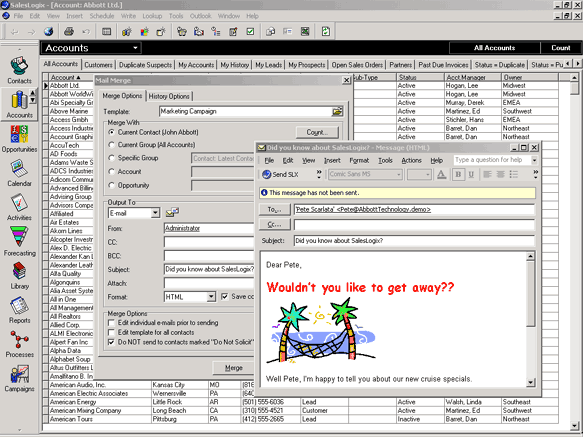Screen dimensions: 583x437
Task: Expand the Type a question dropdown
Action: point(534,160)
